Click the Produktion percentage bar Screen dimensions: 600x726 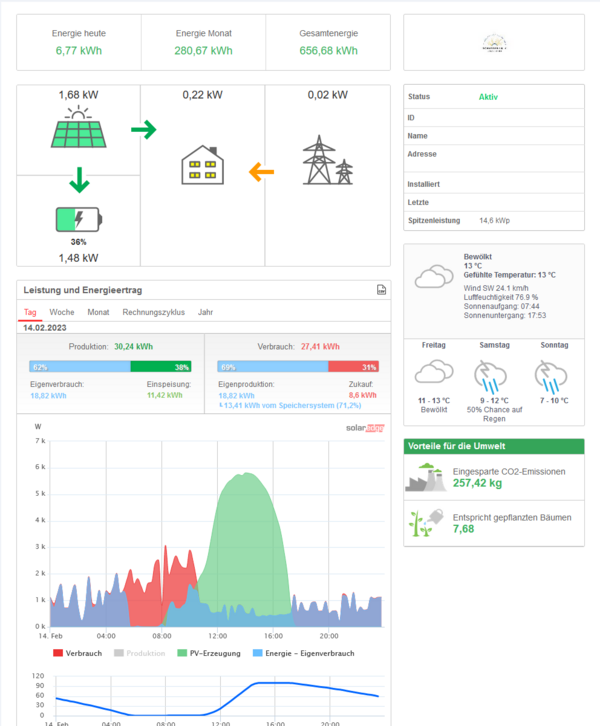[x=110, y=367]
